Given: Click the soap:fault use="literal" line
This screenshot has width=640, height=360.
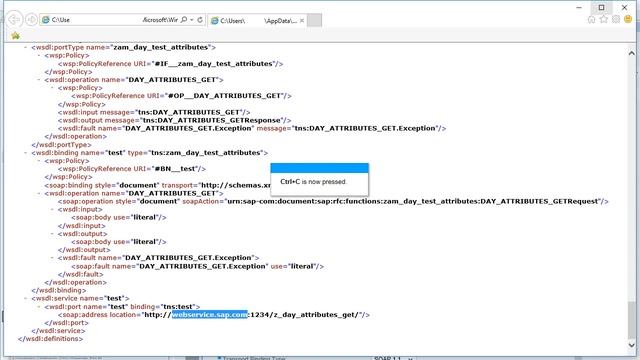Looking at the screenshot, I should 198,266.
